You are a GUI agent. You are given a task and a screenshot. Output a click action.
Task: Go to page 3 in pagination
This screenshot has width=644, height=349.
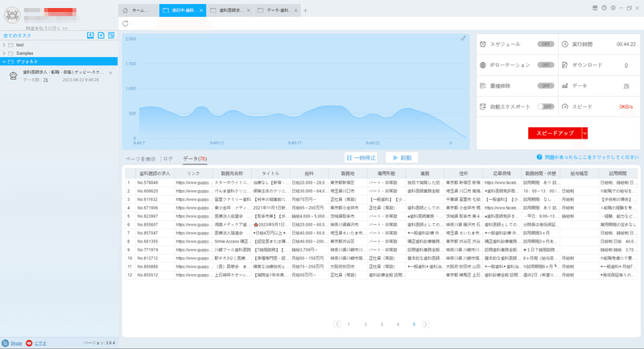[x=382, y=324]
